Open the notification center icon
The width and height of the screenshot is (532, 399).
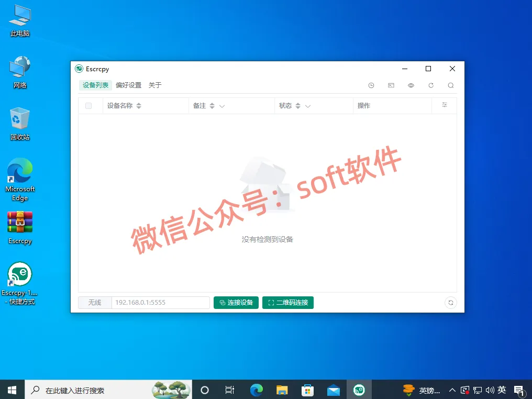pos(519,391)
